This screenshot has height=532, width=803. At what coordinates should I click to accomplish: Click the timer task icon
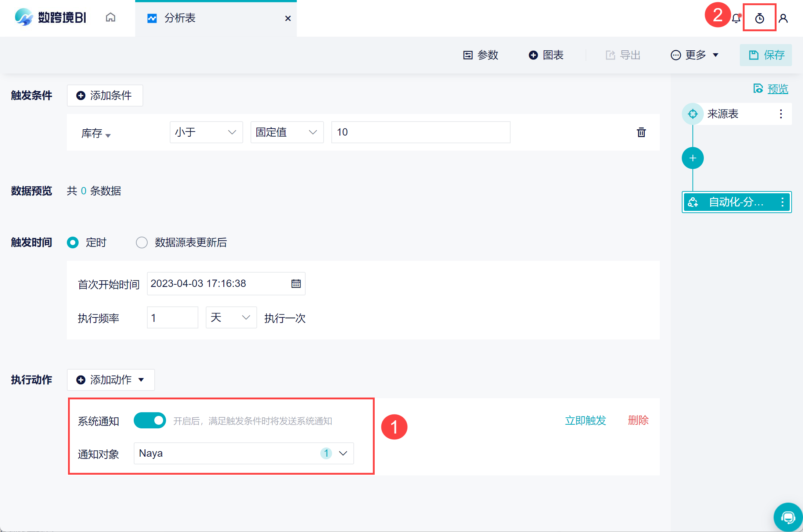tap(759, 18)
